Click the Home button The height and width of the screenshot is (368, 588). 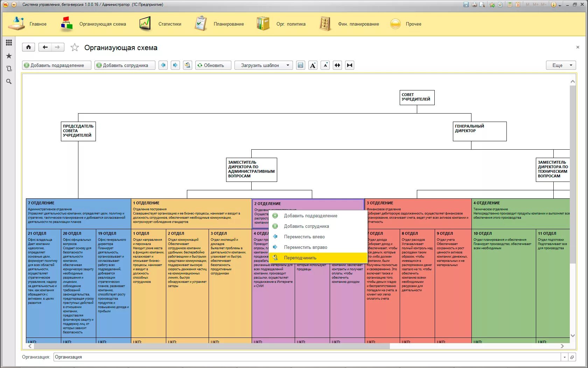click(29, 47)
